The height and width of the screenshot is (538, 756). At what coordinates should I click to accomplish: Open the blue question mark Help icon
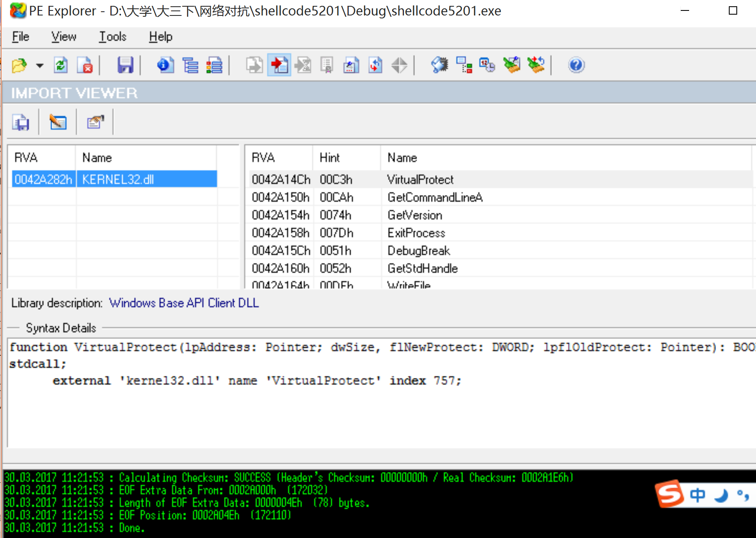point(576,65)
